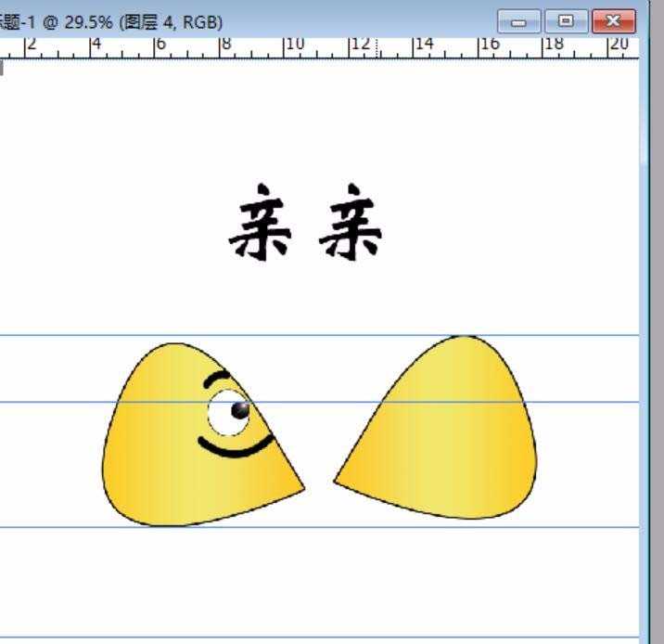Click the 20 mark on horizontal ruler

[x=619, y=45]
